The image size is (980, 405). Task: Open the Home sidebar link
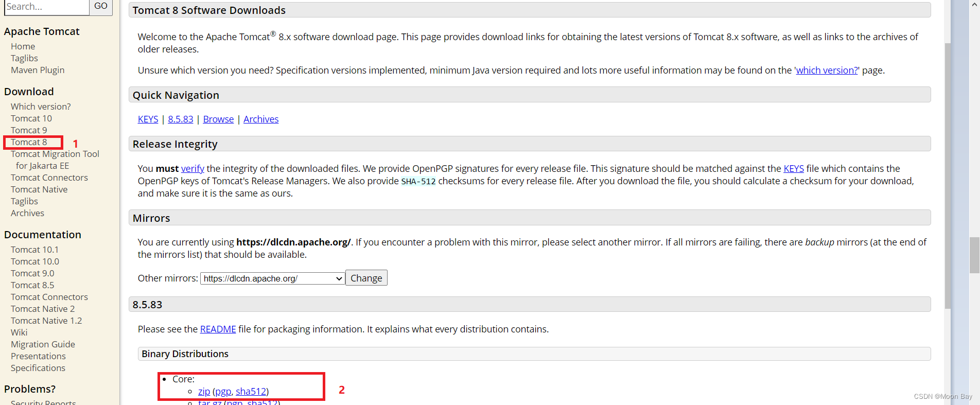pos(23,46)
